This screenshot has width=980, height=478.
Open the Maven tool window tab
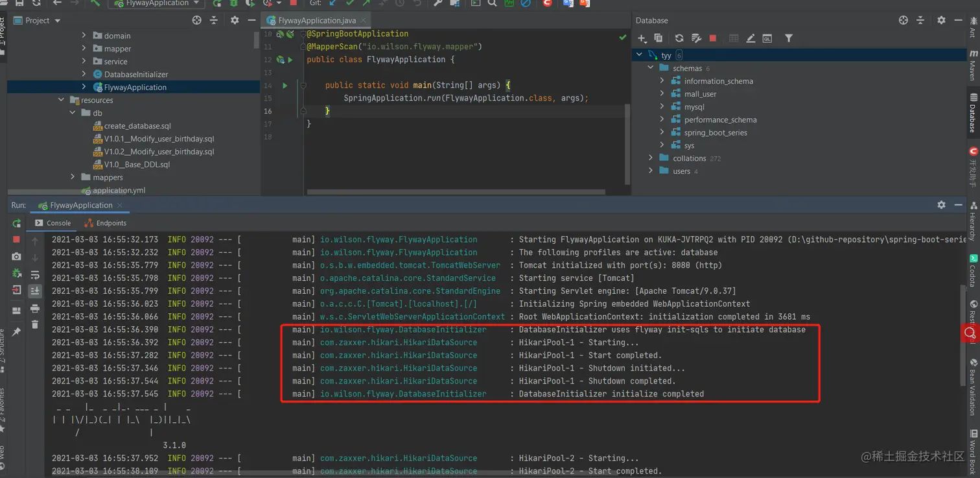point(973,66)
